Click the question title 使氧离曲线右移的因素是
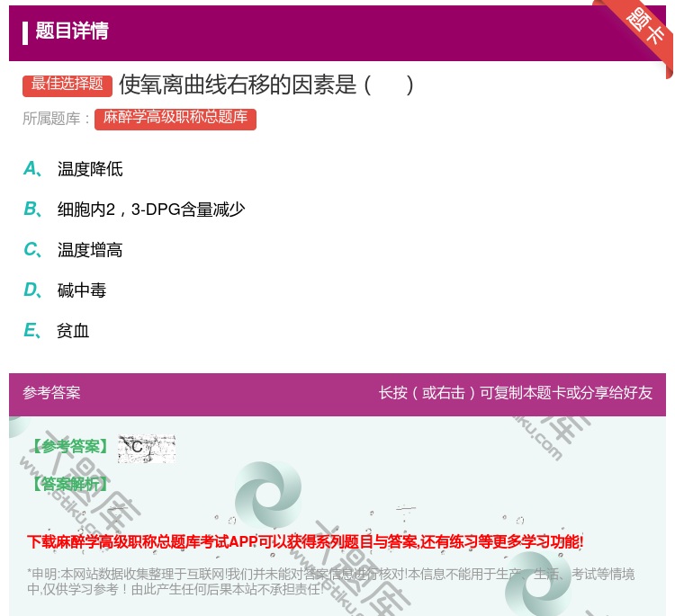This screenshot has width=675, height=616. [x=266, y=85]
